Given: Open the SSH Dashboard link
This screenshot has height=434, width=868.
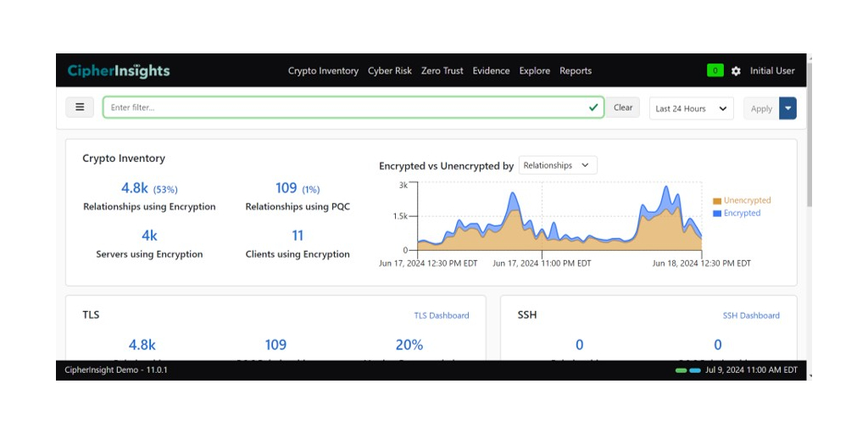Looking at the screenshot, I should coord(751,315).
